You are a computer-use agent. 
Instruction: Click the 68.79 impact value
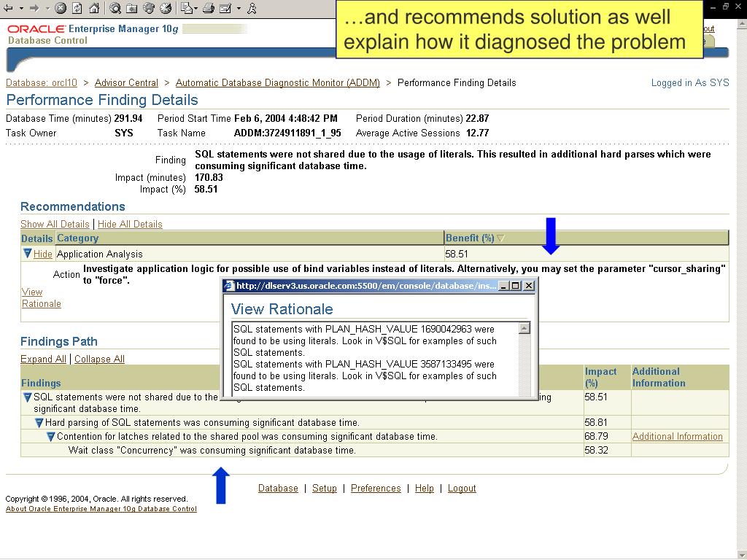click(x=595, y=437)
